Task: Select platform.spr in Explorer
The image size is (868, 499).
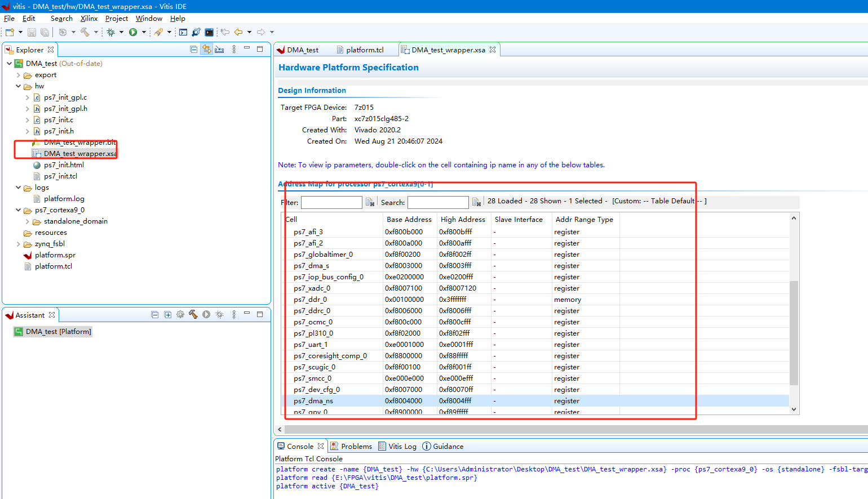Action: click(55, 255)
